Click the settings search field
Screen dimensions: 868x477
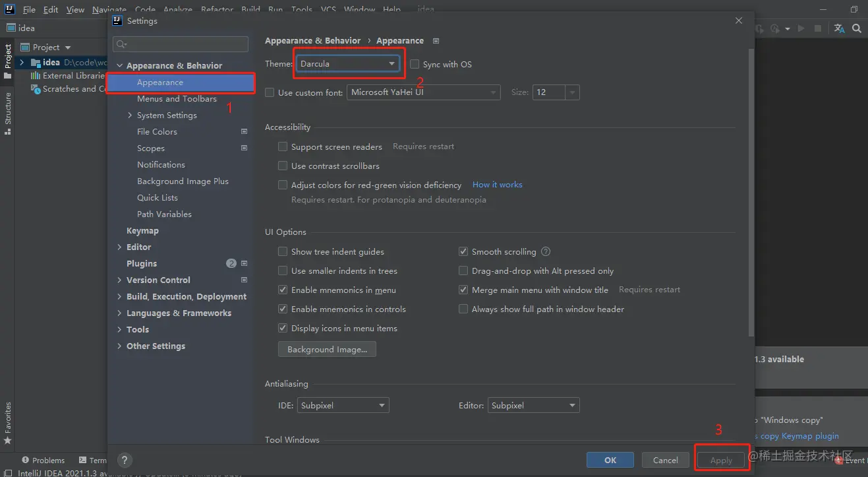pos(181,44)
